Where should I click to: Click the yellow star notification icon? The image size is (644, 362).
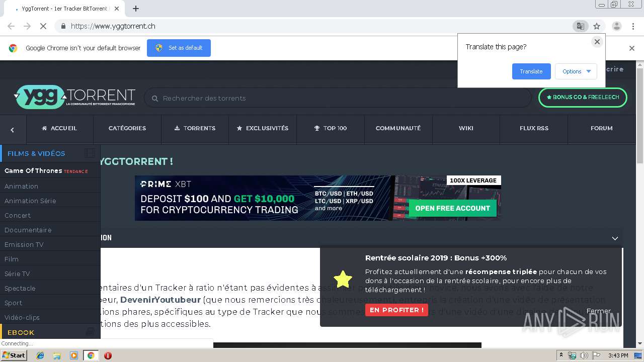[x=343, y=279]
